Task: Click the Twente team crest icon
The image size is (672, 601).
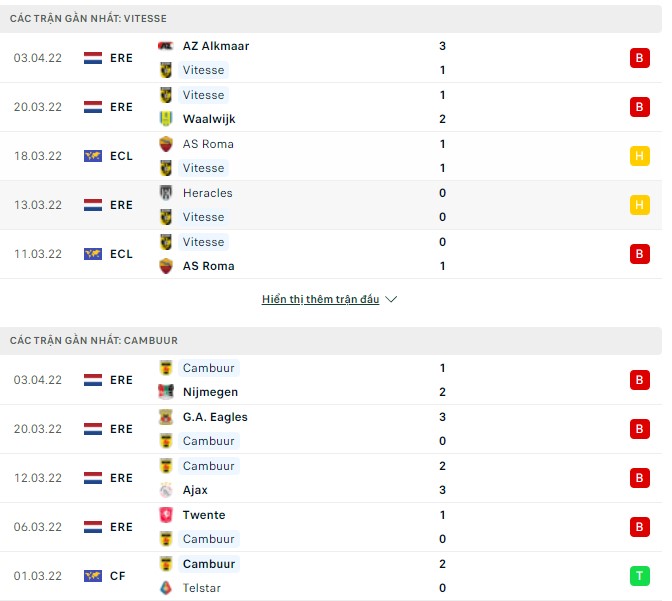Action: [166, 515]
